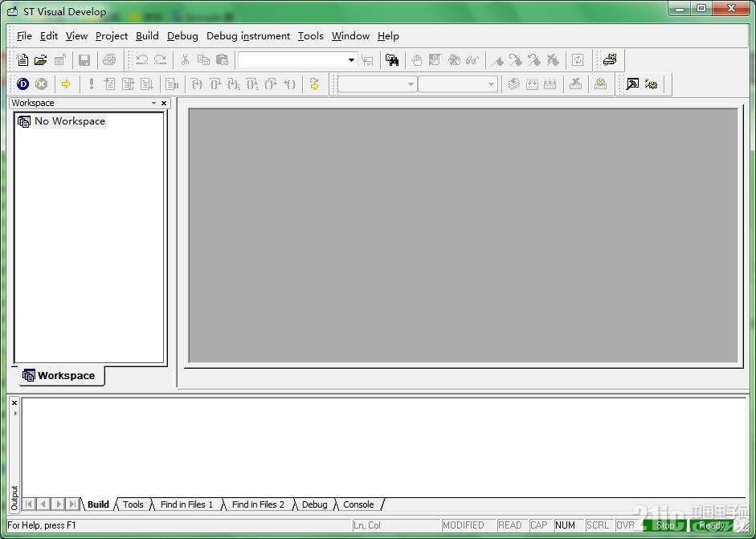Open the Debug menu

tap(182, 36)
